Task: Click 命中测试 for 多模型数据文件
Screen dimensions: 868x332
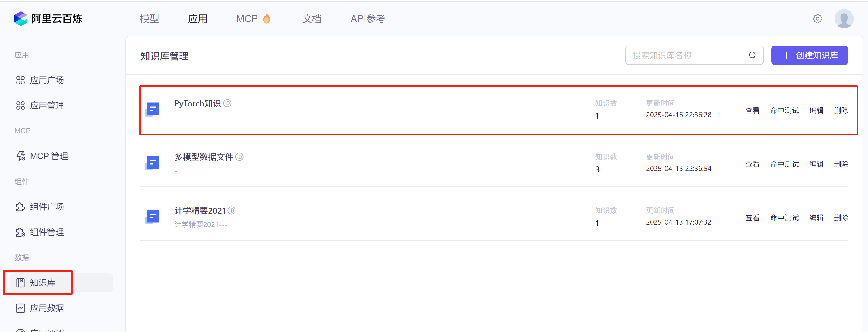Action: point(784,164)
